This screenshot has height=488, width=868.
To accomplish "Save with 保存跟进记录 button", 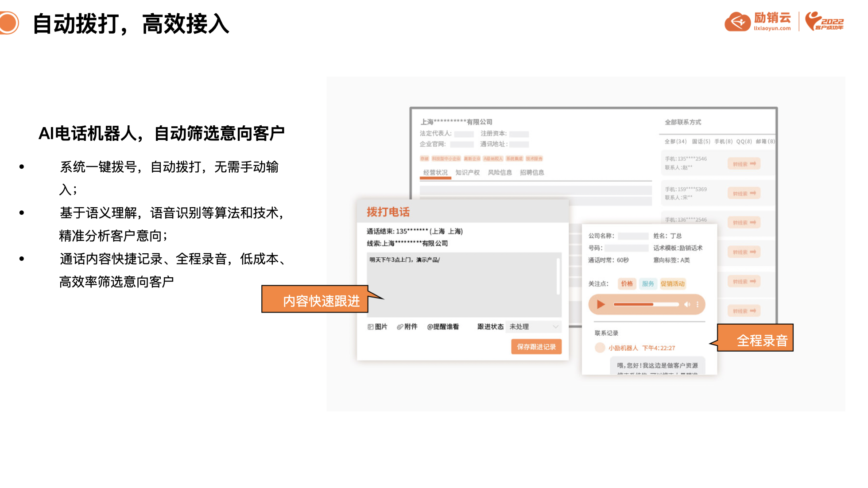I will [536, 347].
